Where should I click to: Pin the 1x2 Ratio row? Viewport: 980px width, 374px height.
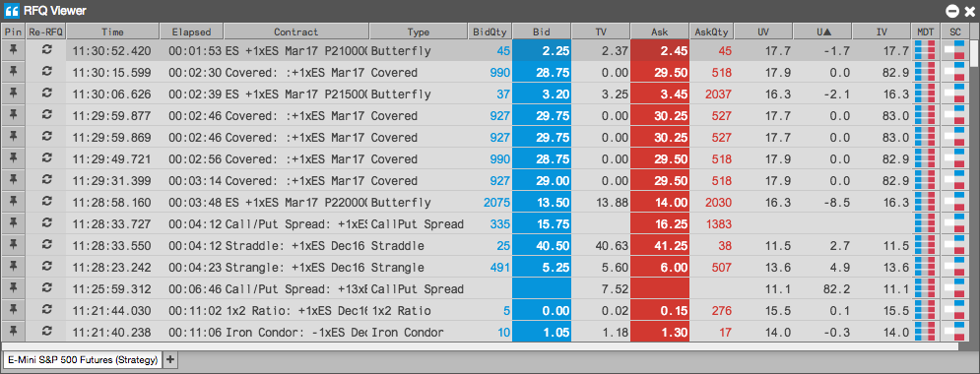[x=13, y=310]
